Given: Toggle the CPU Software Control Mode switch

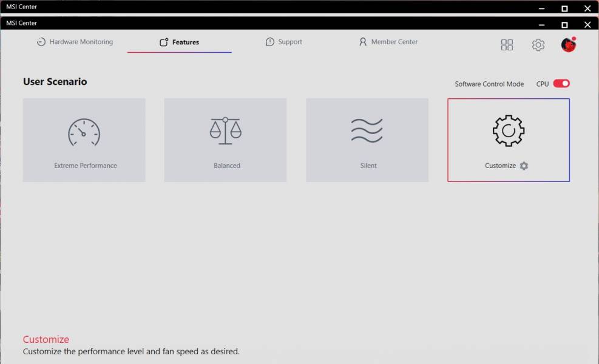Looking at the screenshot, I should tap(561, 84).
